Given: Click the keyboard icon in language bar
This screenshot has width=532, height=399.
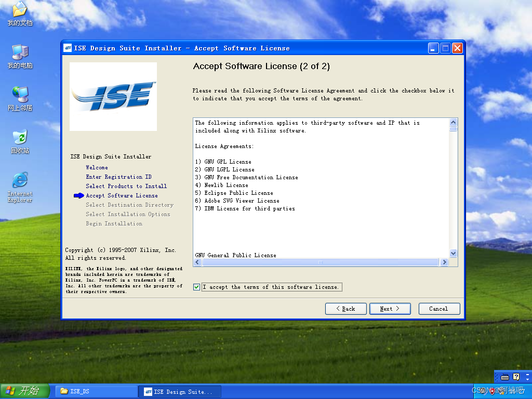Looking at the screenshot, I should click(505, 377).
